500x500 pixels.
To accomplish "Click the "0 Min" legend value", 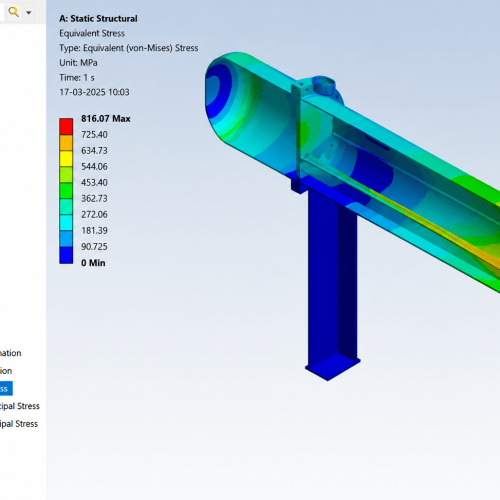I will tap(93, 263).
